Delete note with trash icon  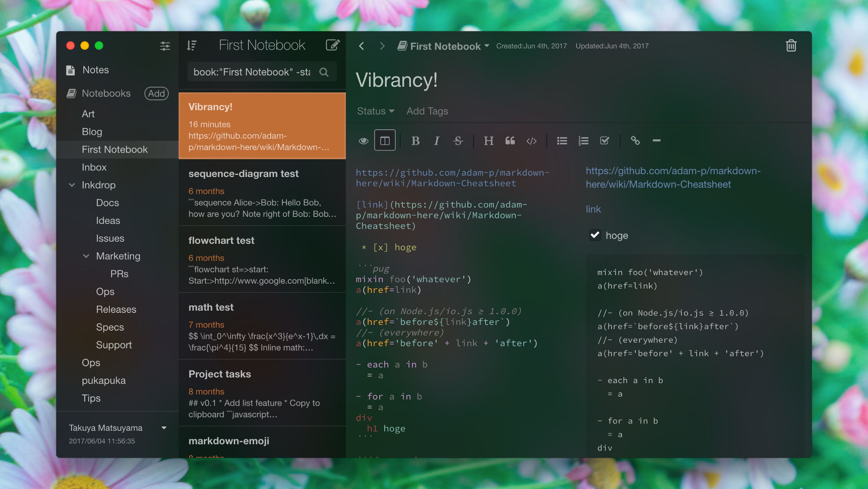pos(791,46)
